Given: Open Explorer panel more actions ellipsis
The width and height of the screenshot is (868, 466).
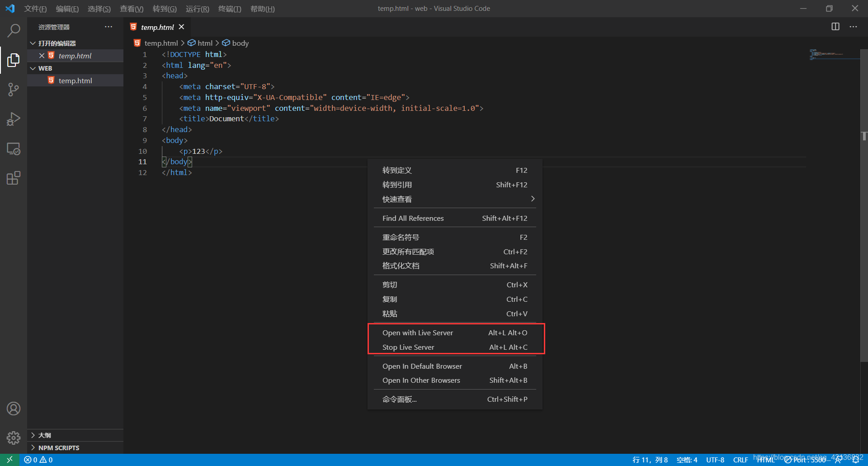Looking at the screenshot, I should [108, 27].
